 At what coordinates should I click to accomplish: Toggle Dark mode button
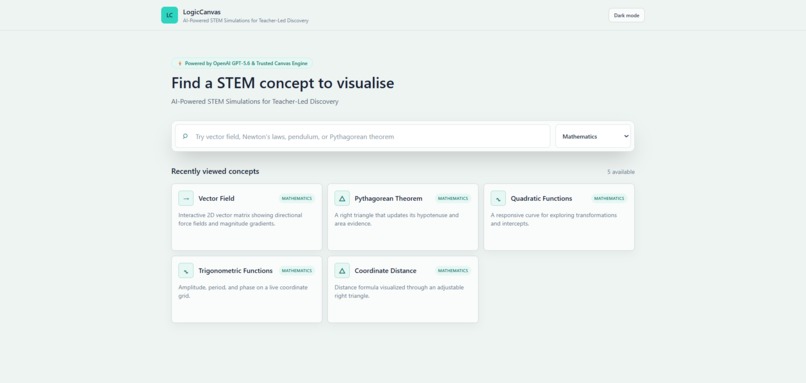click(x=626, y=15)
